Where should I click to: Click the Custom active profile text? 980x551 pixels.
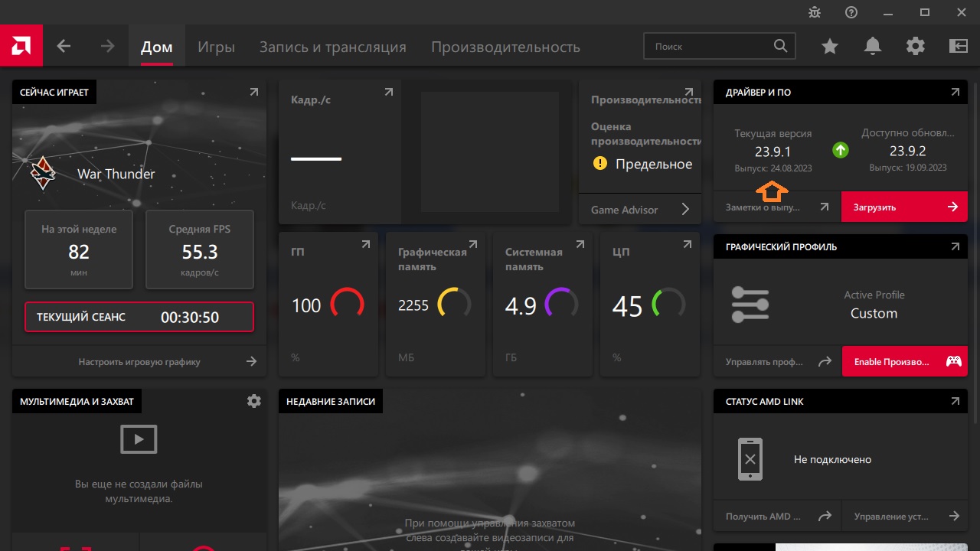tap(874, 313)
